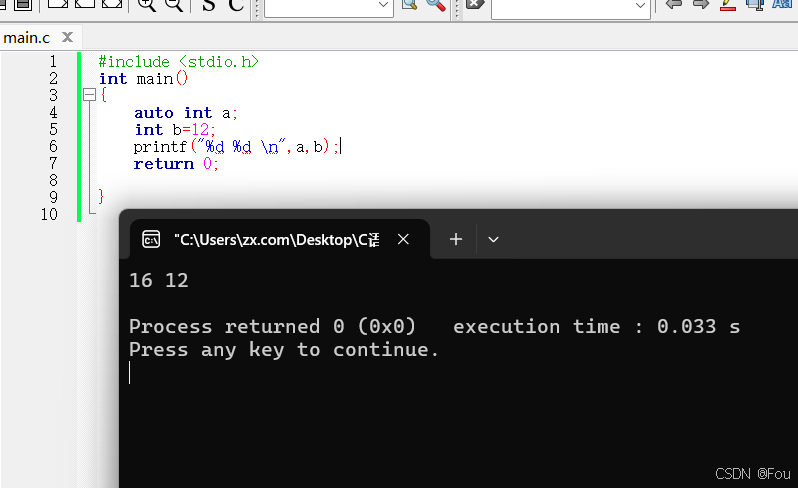Image resolution: width=798 pixels, height=488 pixels.
Task: Close the main.c editor tab
Action: tap(67, 37)
